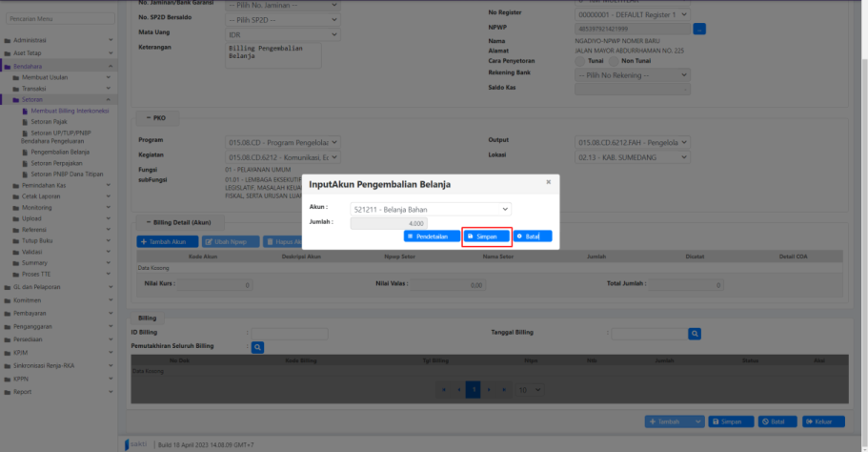868x452 pixels.
Task: Close the InputAkun Pengembalian Belanja dialog
Action: click(x=548, y=181)
